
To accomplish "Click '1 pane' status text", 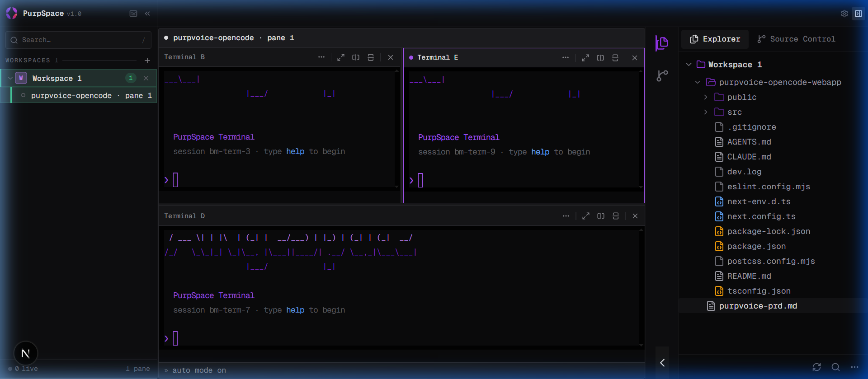I will (x=138, y=369).
